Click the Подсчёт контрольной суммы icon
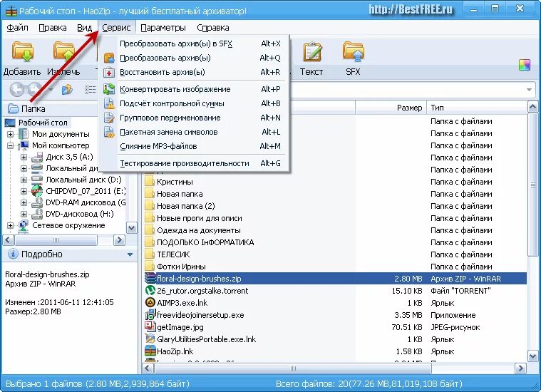The height and width of the screenshot is (392, 541). click(x=109, y=103)
